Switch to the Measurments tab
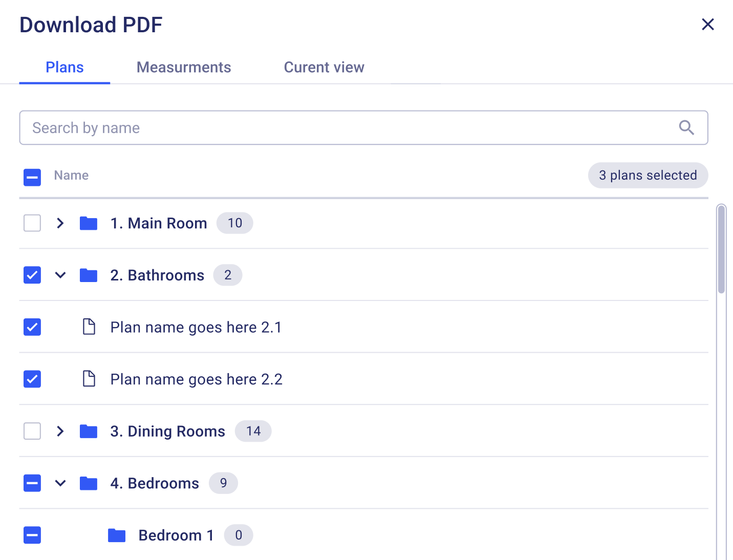 point(184,67)
